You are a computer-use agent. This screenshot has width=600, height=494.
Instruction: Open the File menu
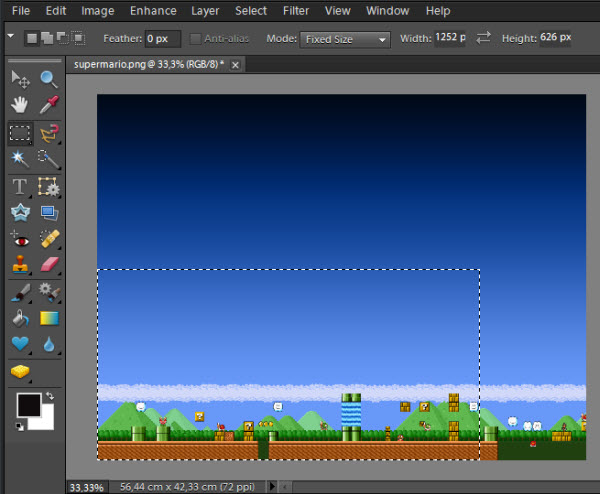[21, 11]
